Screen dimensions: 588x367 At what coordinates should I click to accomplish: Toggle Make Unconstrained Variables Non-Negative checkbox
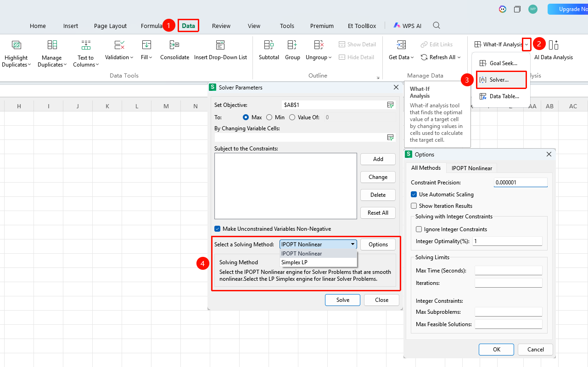(218, 229)
